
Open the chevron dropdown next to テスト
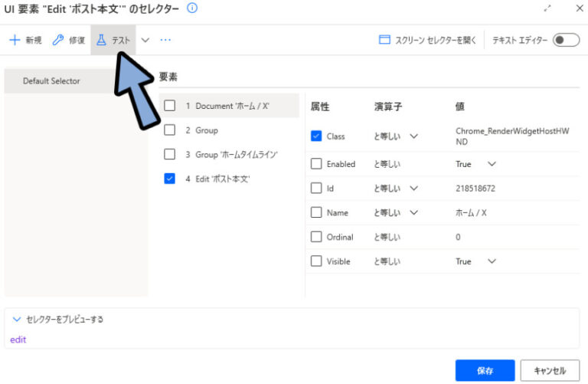click(x=145, y=40)
